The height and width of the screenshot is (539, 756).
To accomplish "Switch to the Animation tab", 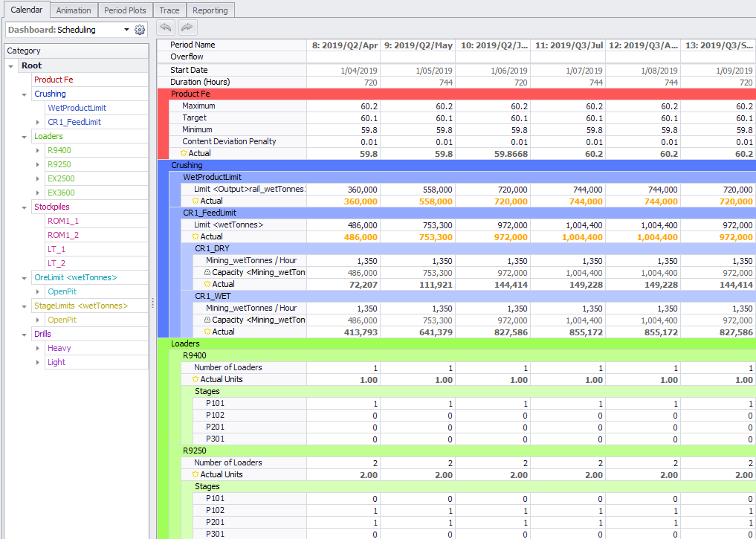I will point(74,10).
